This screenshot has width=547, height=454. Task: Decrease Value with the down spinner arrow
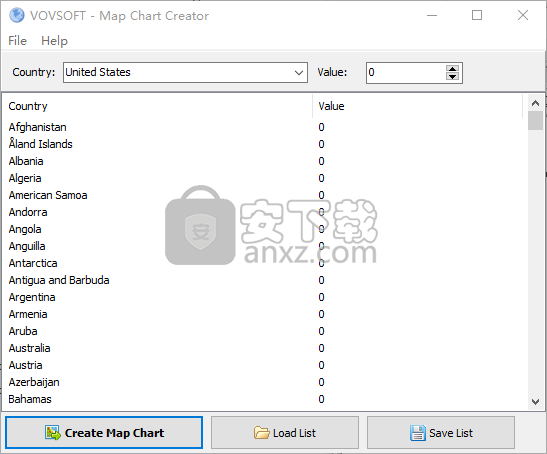coord(452,76)
